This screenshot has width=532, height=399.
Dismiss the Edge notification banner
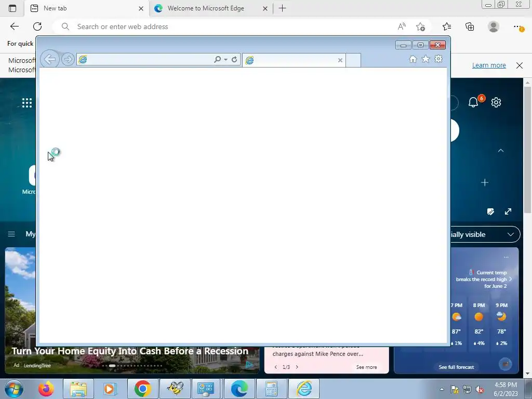520,65
